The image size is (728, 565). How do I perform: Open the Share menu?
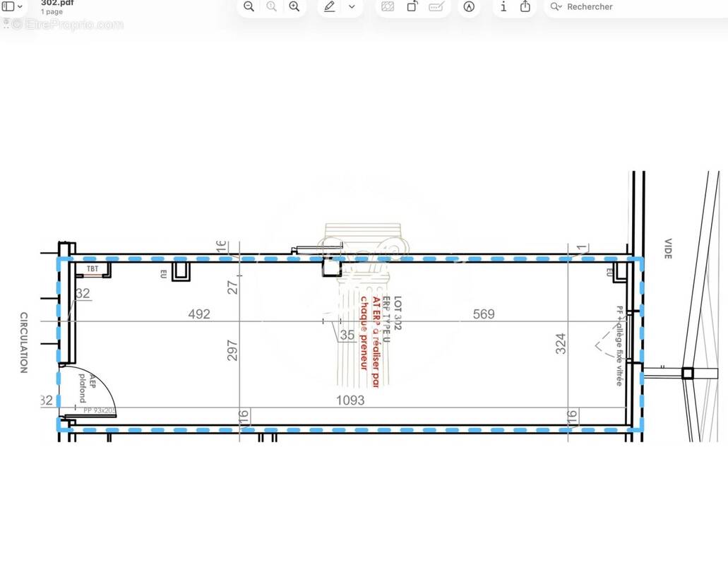coord(525,6)
